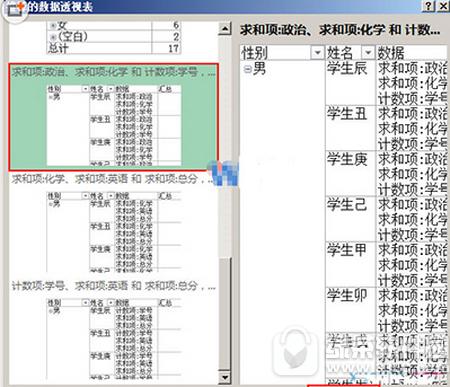Collapse the 男 group in preview
This screenshot has width=450, height=387.
(x=247, y=69)
